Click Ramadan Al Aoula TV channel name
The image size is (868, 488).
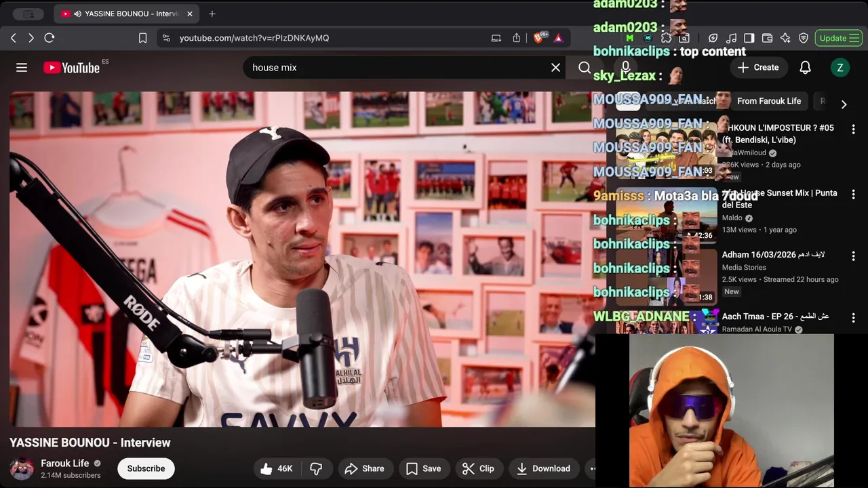tap(757, 329)
